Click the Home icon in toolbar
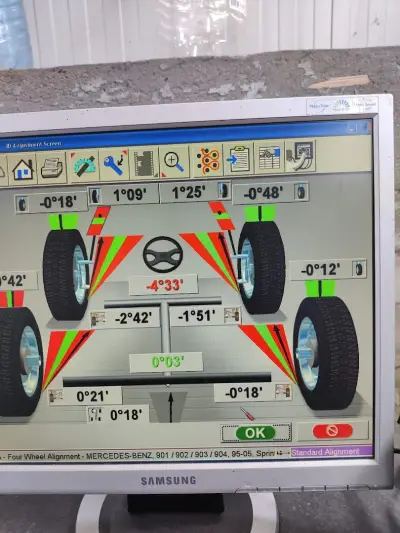This screenshot has width=400, height=533. (x=22, y=169)
